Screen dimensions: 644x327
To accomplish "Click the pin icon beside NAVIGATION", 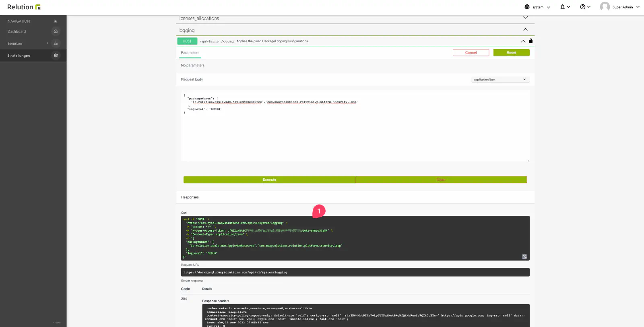I will coord(56,21).
